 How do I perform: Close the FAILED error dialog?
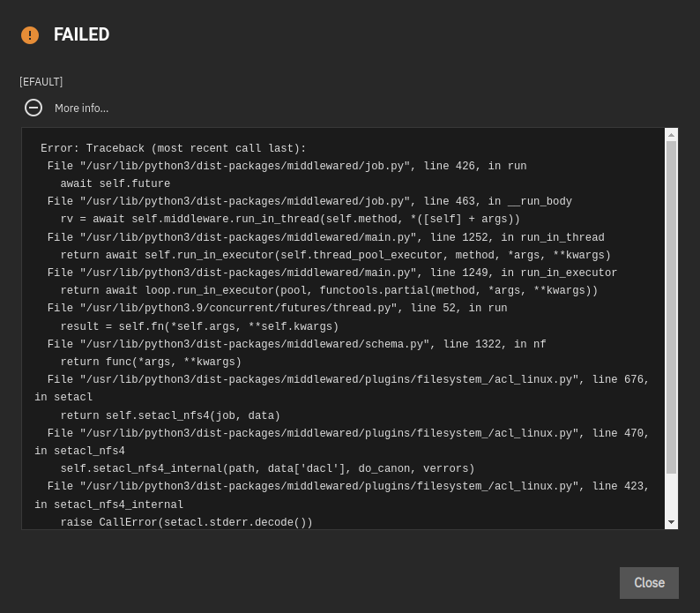click(x=649, y=583)
